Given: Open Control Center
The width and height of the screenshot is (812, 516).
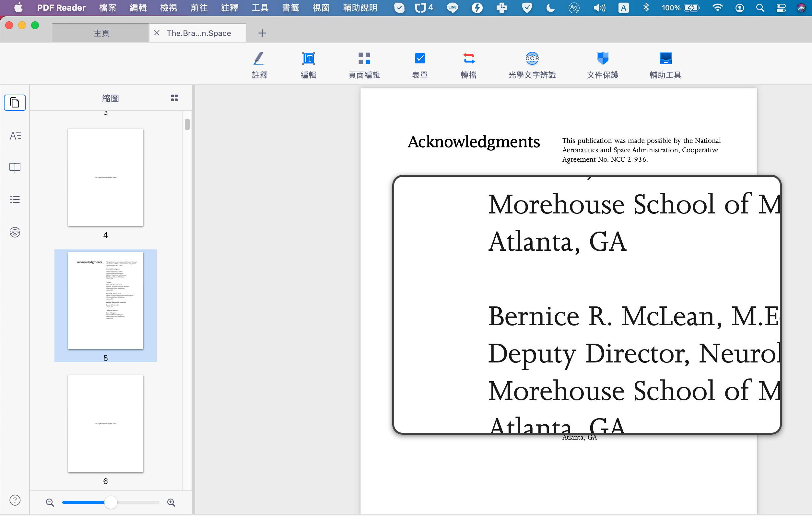Looking at the screenshot, I should point(781,7).
